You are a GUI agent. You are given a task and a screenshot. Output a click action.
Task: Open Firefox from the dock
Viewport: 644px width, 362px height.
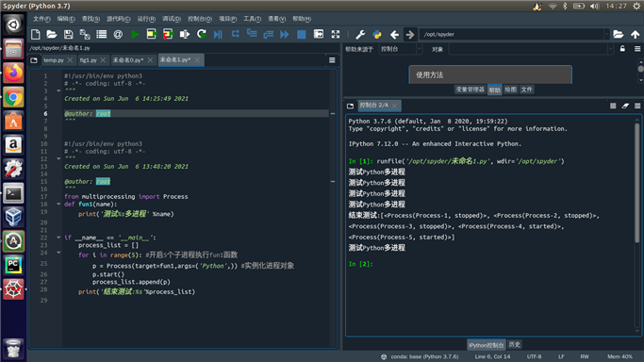[x=13, y=73]
